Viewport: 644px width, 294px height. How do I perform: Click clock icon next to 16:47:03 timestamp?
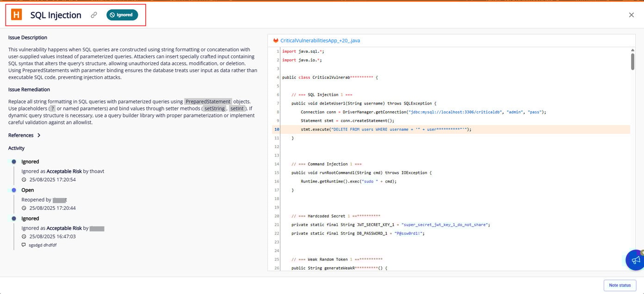pos(24,236)
